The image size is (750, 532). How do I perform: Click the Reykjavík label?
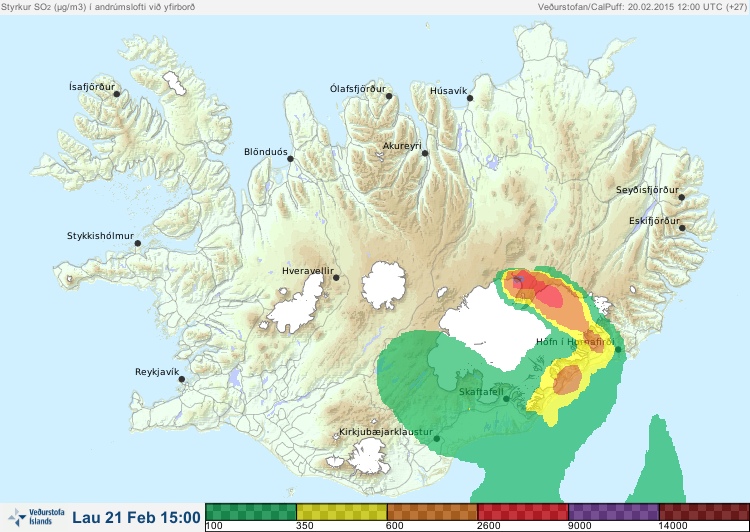(157, 372)
